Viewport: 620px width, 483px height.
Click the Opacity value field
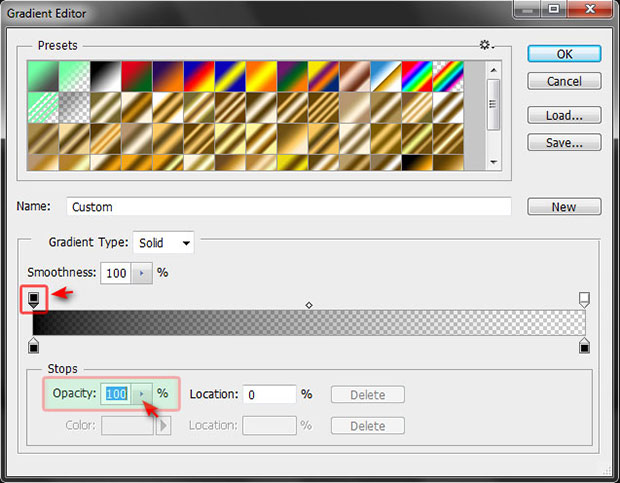click(x=116, y=394)
